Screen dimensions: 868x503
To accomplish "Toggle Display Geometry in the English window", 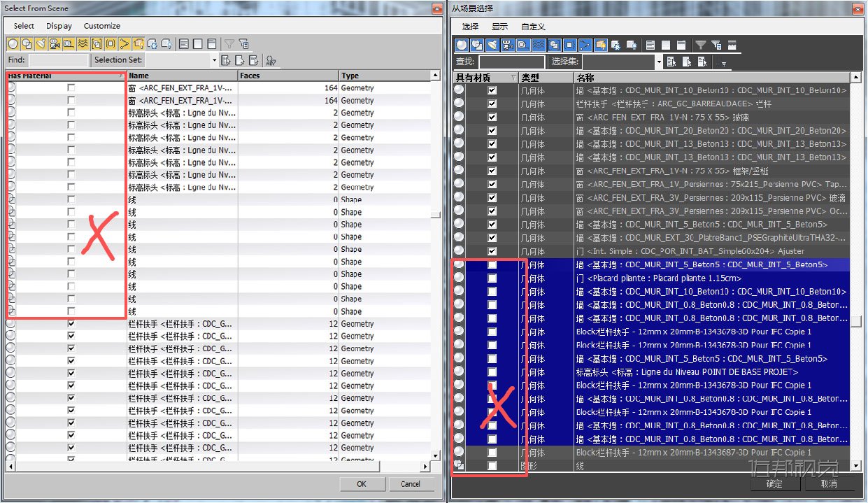I will (x=13, y=44).
